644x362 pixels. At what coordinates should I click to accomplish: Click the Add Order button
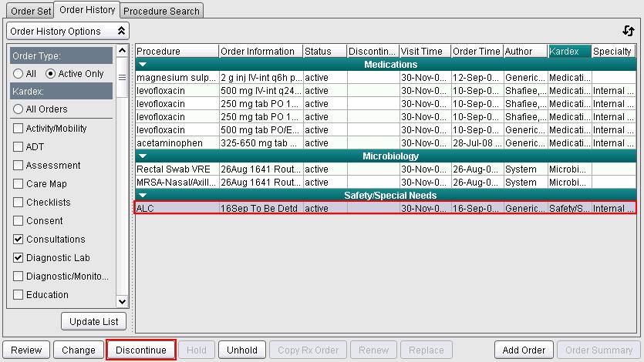[524, 350]
